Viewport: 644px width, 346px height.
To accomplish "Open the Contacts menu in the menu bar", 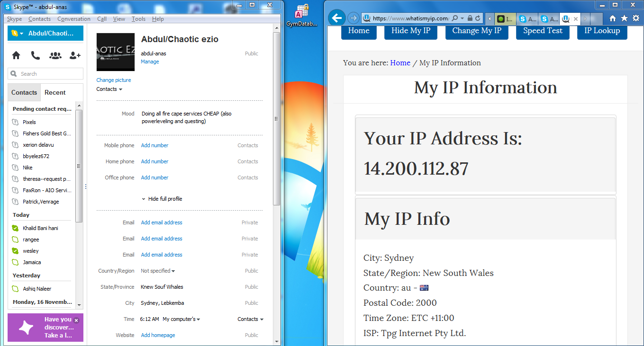I will click(x=39, y=19).
